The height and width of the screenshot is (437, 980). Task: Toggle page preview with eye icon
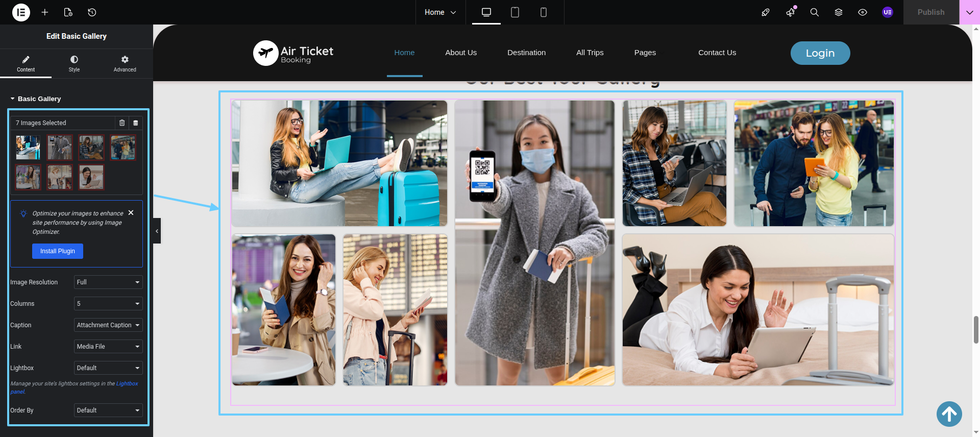click(x=863, y=12)
